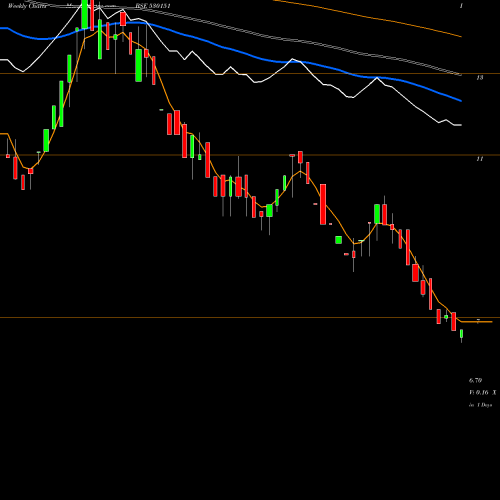Click the 'V: 0.16 X' volume text
The image size is (500, 500).
click(x=483, y=393)
